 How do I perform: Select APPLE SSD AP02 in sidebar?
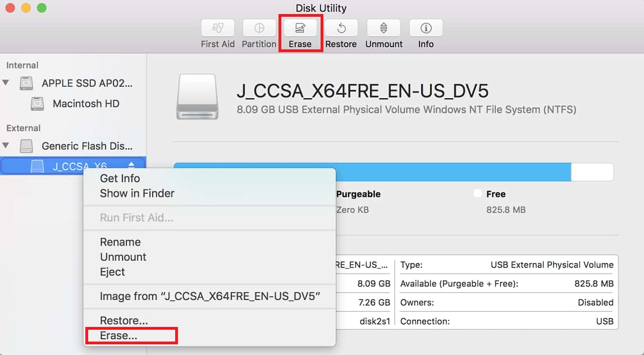pos(87,84)
